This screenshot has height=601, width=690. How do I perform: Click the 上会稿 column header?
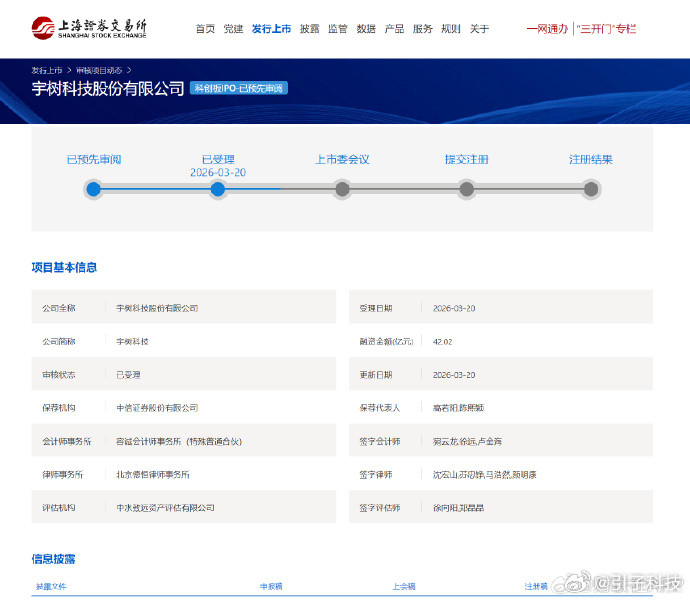(404, 586)
